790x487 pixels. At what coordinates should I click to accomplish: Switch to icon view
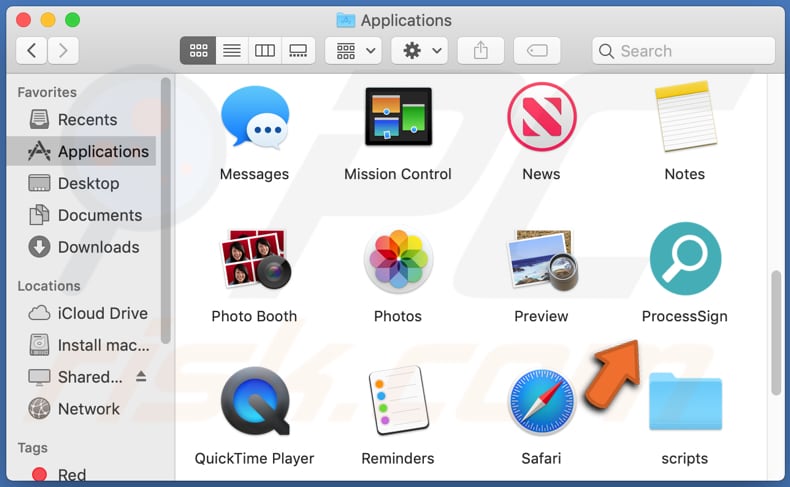coord(198,50)
